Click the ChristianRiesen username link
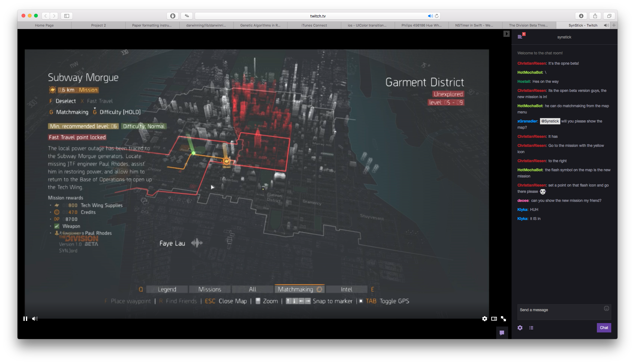 click(532, 63)
